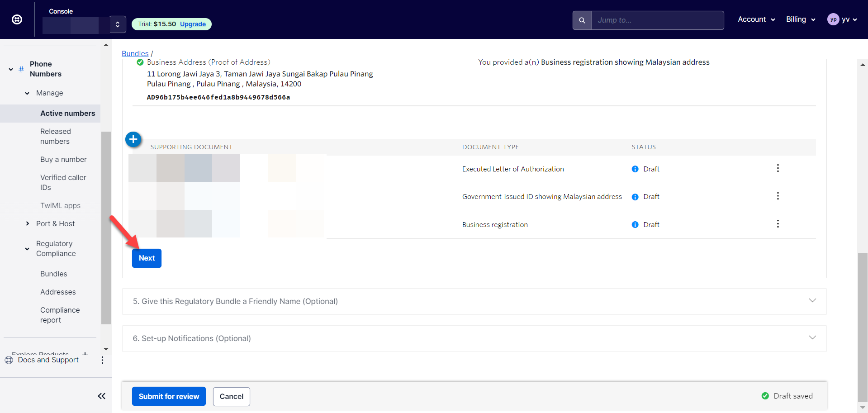
Task: Open the account switcher dropdown
Action: (118, 24)
